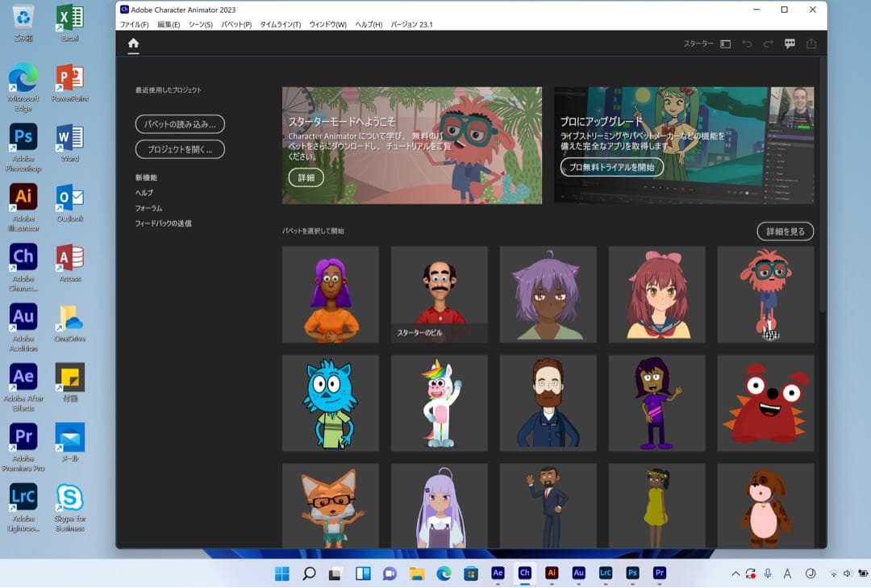Viewport: 871px width, 588px height.
Task: Open the パペット(P) menu
Action: (x=236, y=25)
